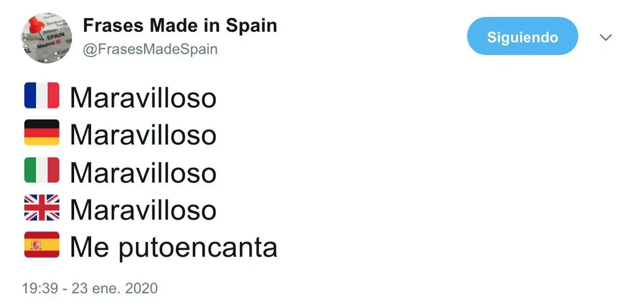Click the United Kingdom flag emoji
The image size is (644, 306).
(x=42, y=208)
